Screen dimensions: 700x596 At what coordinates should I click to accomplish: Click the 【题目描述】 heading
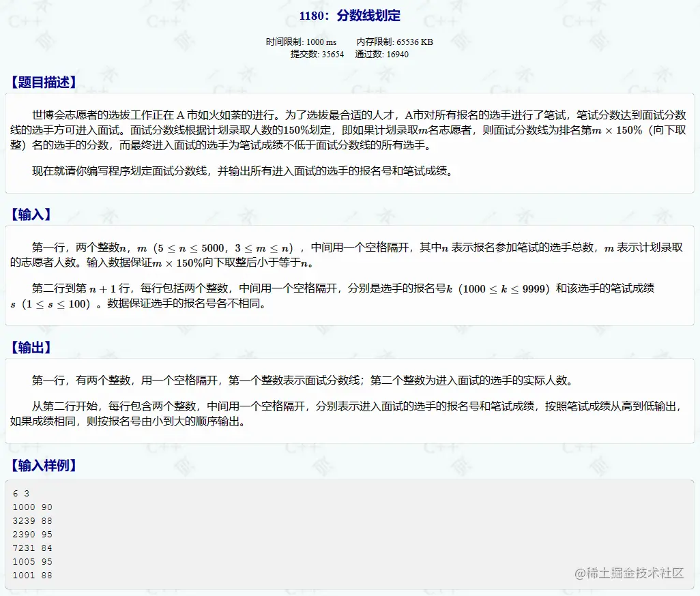pos(43,82)
